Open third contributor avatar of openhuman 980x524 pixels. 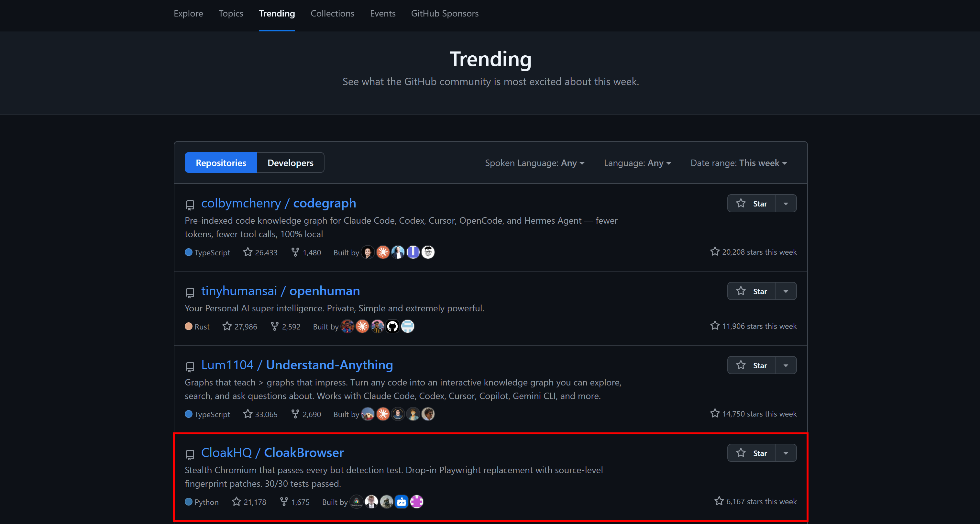377,326
